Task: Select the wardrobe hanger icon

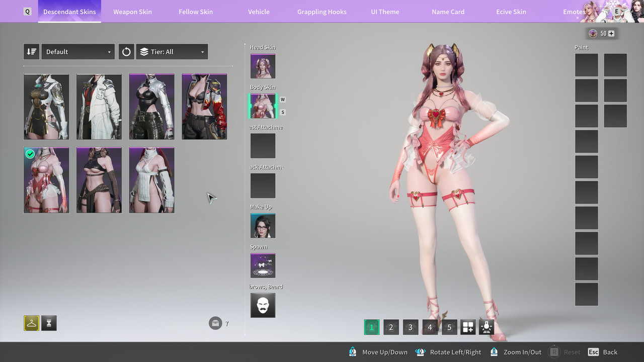Action: pyautogui.click(x=31, y=323)
